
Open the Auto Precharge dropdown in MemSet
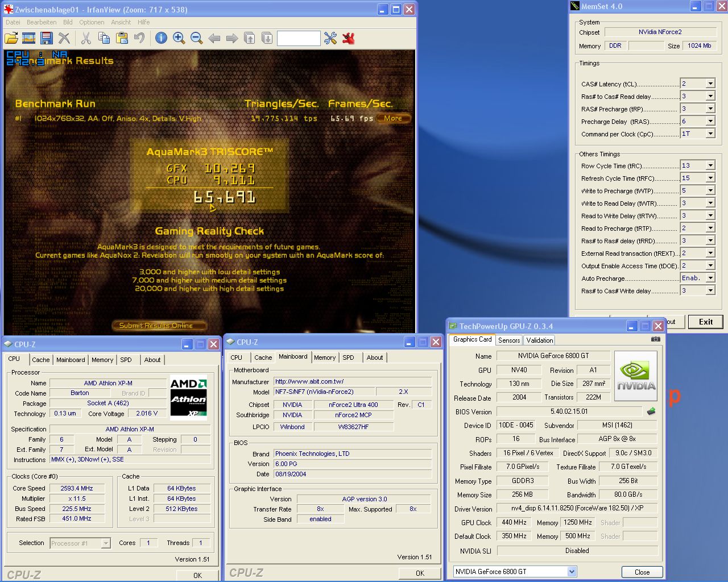(710, 278)
